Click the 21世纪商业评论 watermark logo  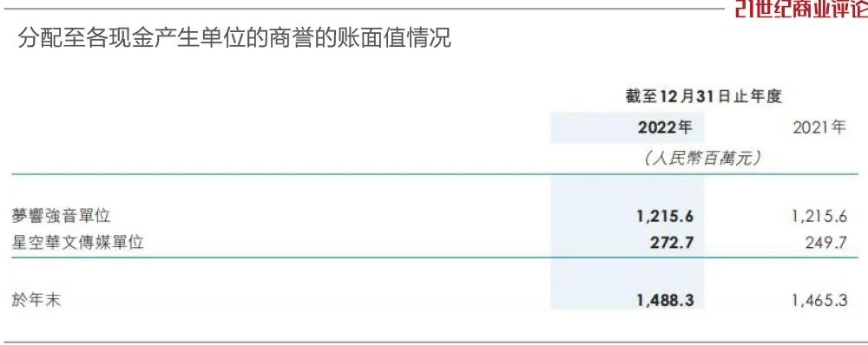(x=801, y=9)
